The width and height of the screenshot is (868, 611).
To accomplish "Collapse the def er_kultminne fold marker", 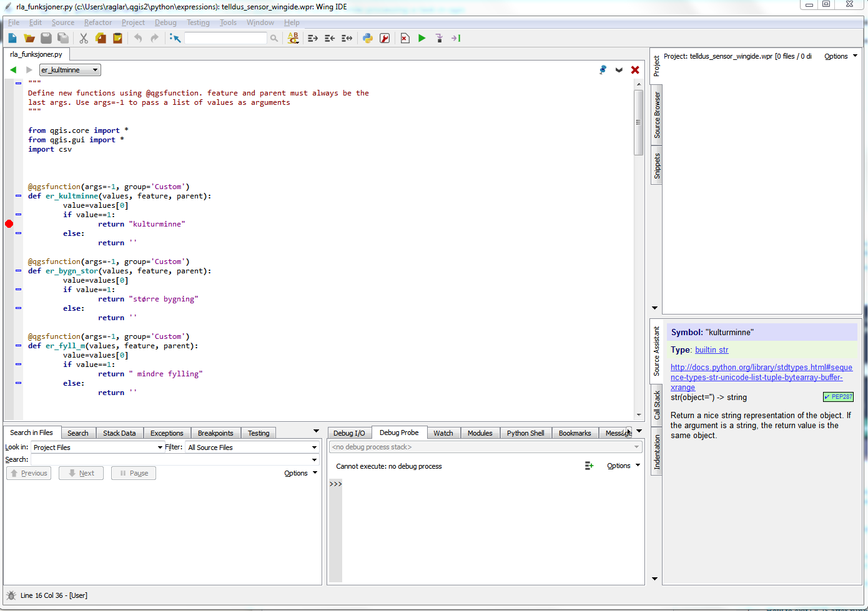I will (18, 196).
